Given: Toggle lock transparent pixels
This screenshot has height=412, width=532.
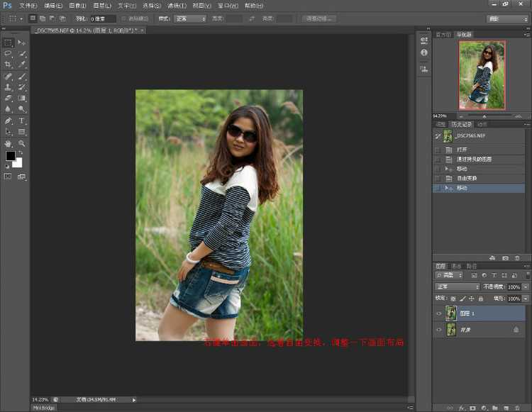Looking at the screenshot, I should (453, 299).
